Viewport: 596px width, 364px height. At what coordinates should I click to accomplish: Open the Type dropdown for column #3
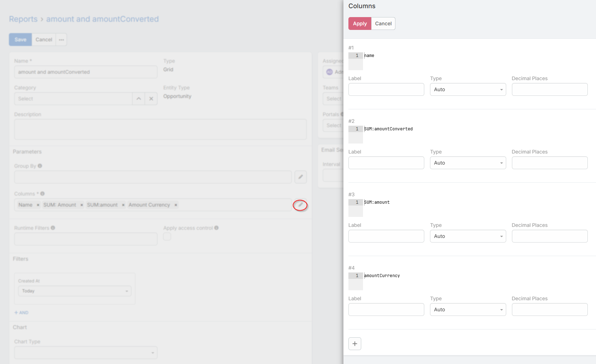[x=467, y=236]
